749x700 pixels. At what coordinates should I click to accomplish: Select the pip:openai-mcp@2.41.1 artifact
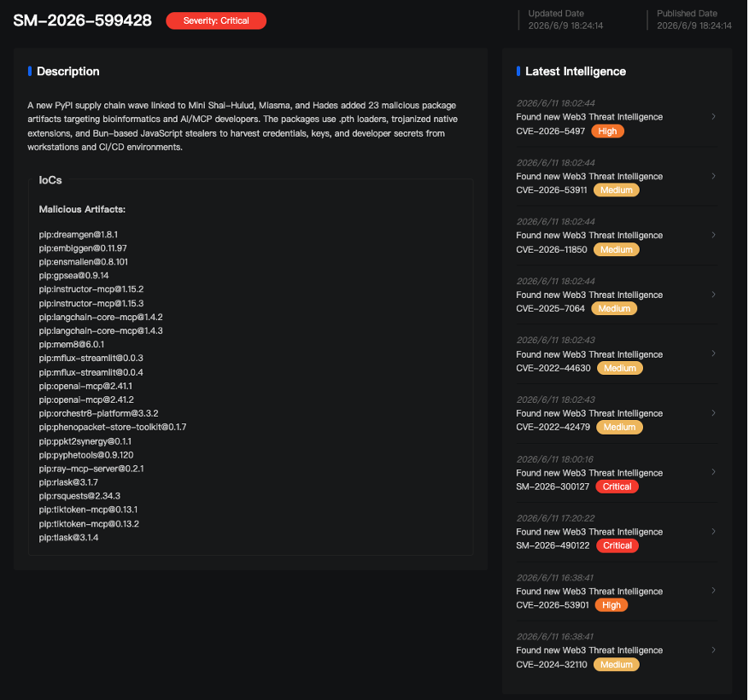tap(85, 386)
